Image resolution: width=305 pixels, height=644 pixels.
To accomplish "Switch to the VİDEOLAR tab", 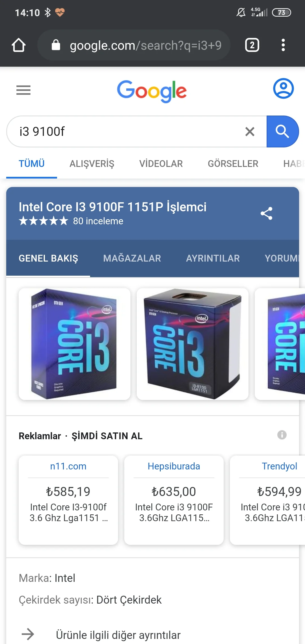I will (161, 164).
